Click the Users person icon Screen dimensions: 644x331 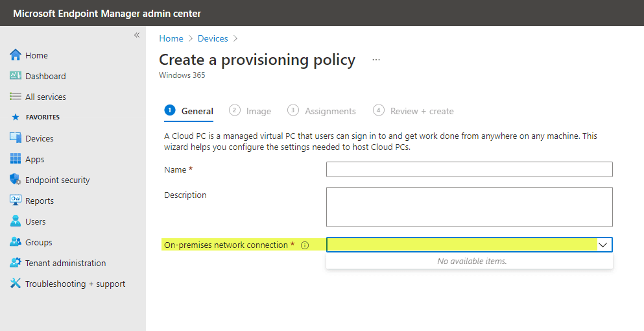(x=15, y=221)
